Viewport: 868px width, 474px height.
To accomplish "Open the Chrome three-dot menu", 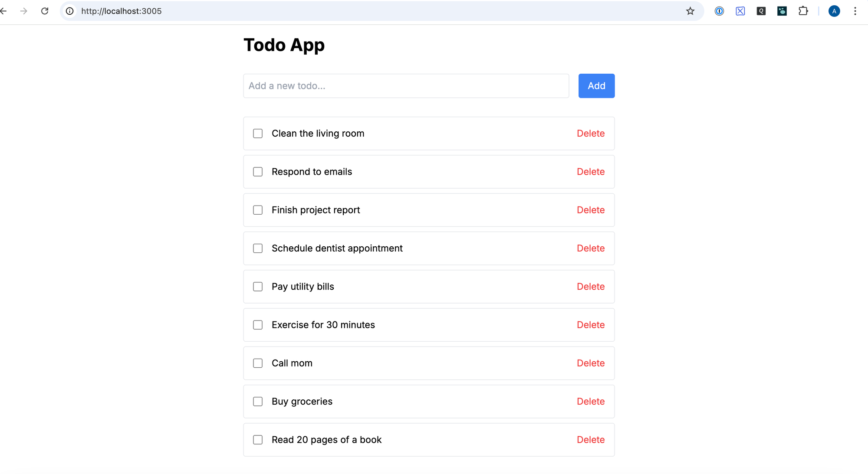I will pyautogui.click(x=855, y=11).
